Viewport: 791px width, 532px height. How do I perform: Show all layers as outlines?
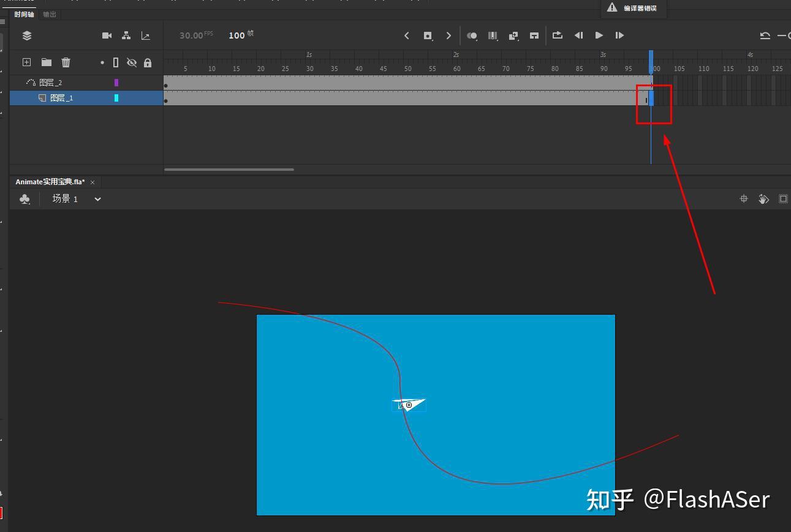[116, 62]
